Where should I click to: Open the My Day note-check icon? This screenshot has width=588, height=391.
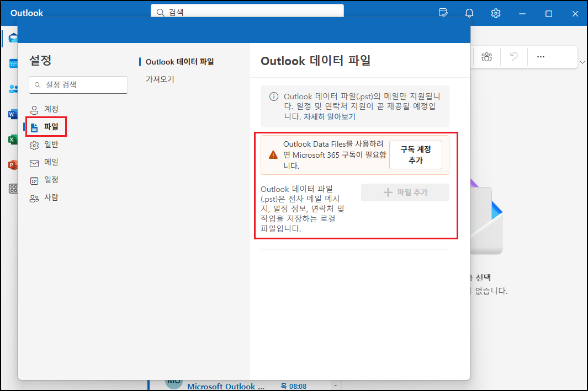click(x=443, y=13)
